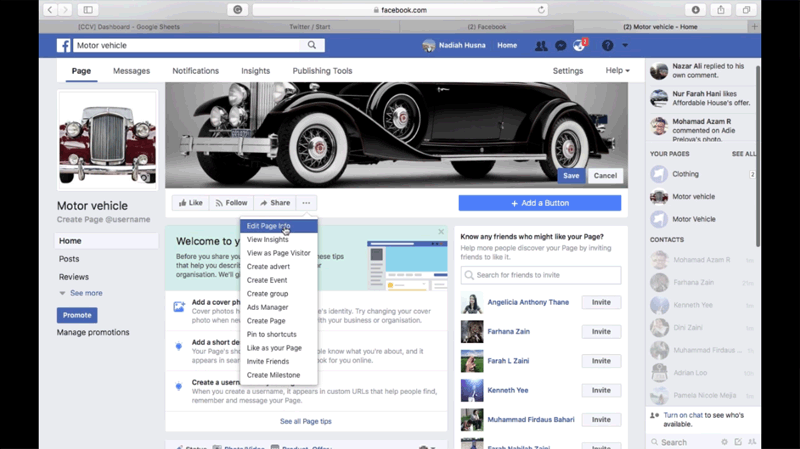The image size is (800, 449).
Task: Invite Angelicia Anthony Thane to like page
Action: pyautogui.click(x=601, y=303)
